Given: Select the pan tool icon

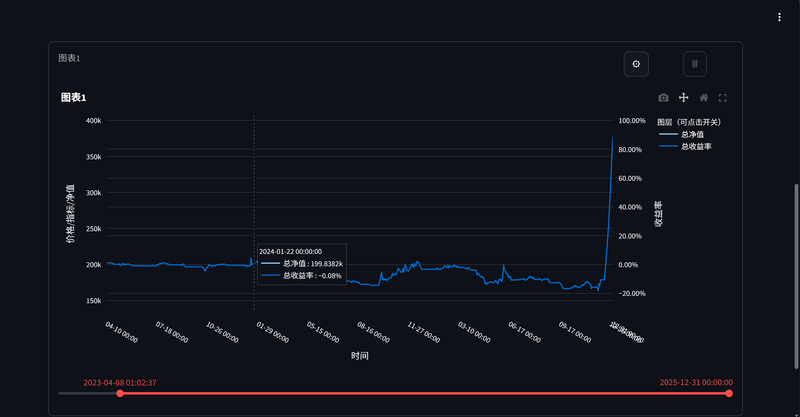Looking at the screenshot, I should click(x=684, y=97).
